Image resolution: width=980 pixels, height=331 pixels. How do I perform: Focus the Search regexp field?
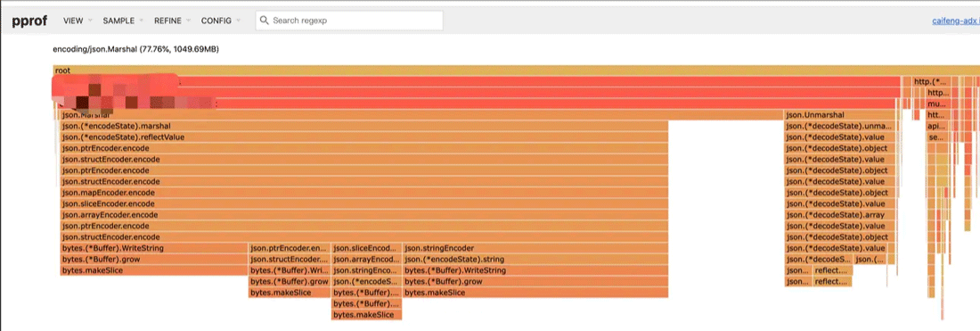click(349, 21)
